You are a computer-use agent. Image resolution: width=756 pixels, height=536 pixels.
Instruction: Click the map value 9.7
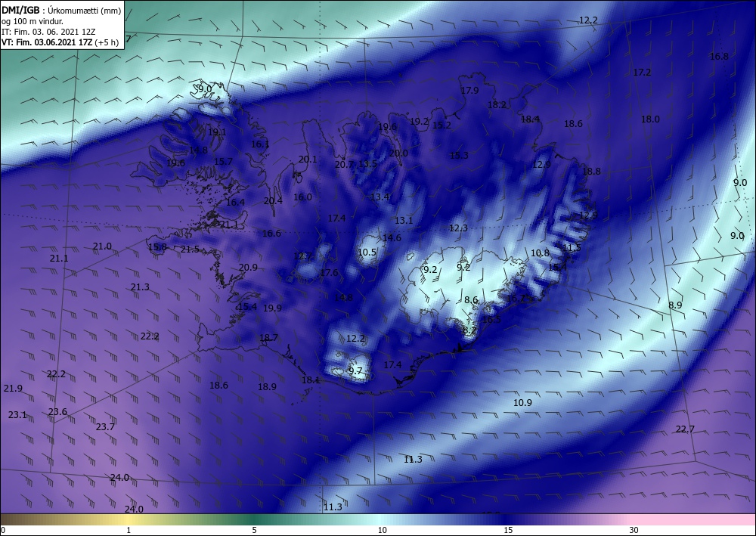click(x=355, y=370)
